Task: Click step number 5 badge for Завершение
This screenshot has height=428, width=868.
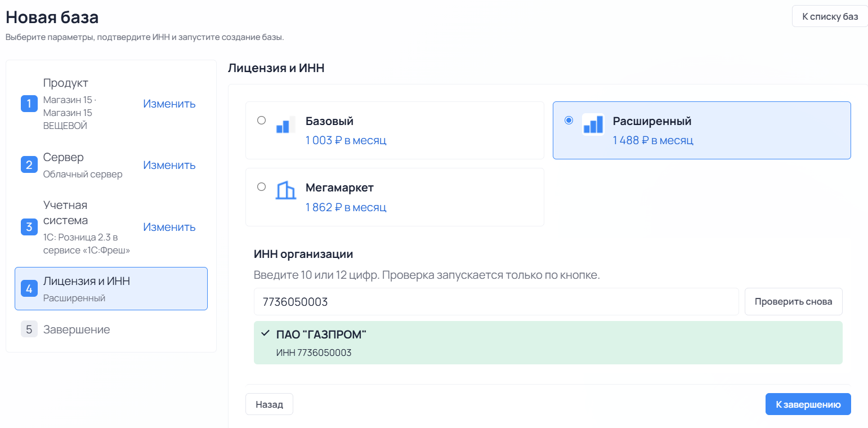Action: click(29, 329)
